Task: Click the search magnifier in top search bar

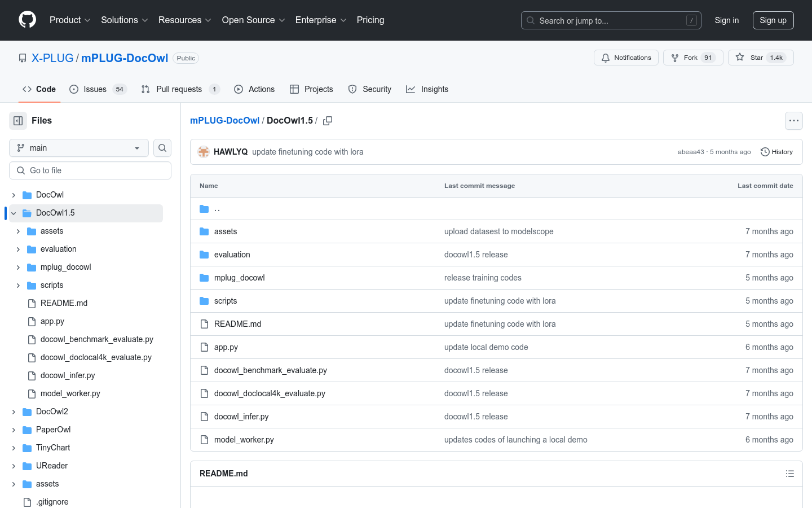Action: 531,20
